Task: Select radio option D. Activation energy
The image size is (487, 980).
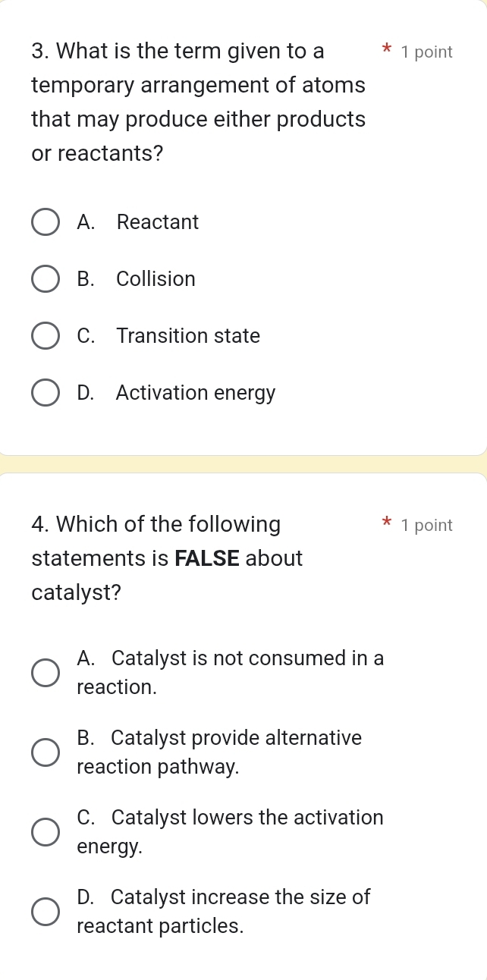Action: (x=46, y=393)
